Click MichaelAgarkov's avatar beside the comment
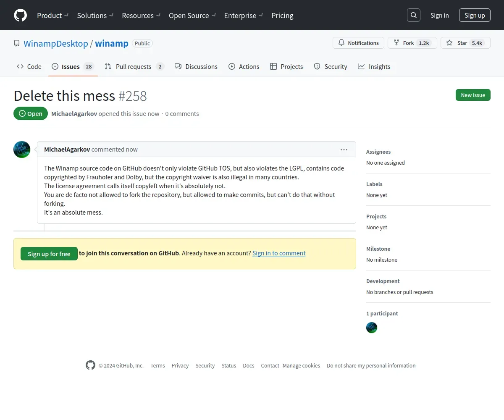The width and height of the screenshot is (504, 420). (x=22, y=150)
